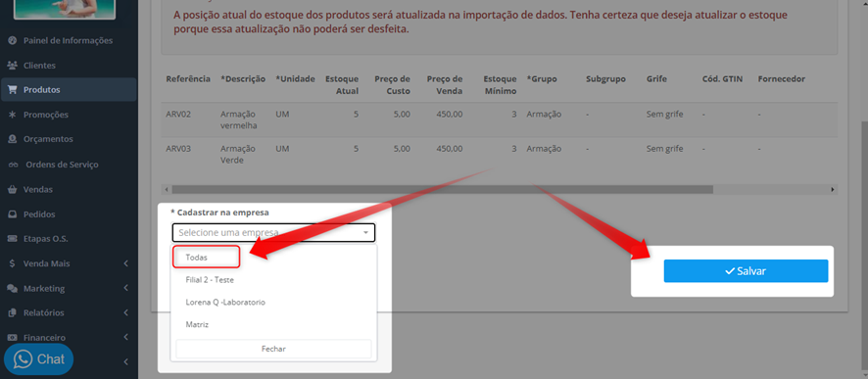This screenshot has width=868, height=379.
Task: Expand the Venda Mais submenu chevron
Action: 125,263
